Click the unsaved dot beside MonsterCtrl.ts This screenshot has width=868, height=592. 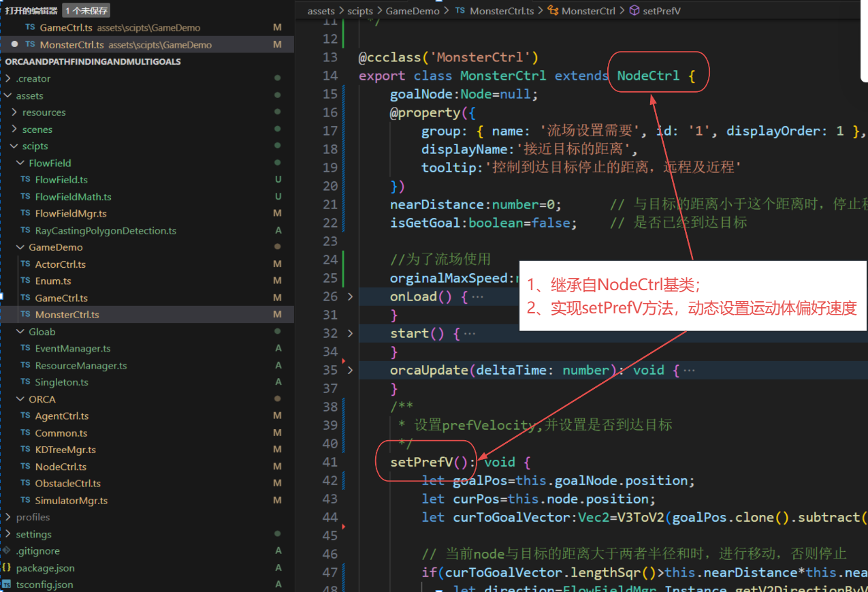[x=15, y=45]
